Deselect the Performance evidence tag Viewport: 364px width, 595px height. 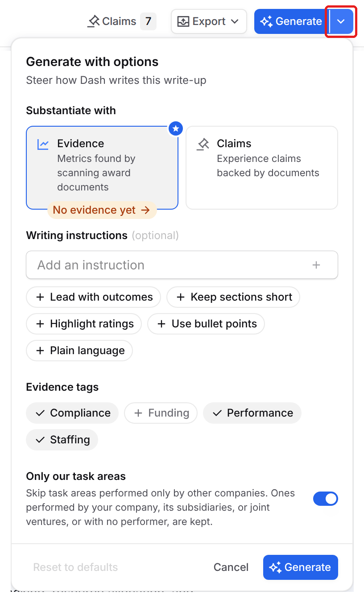252,413
